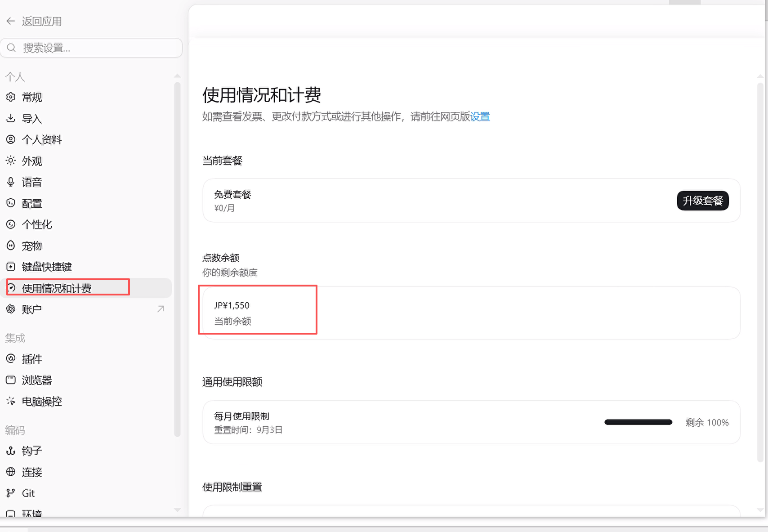Open 常规 settings page

(86, 97)
